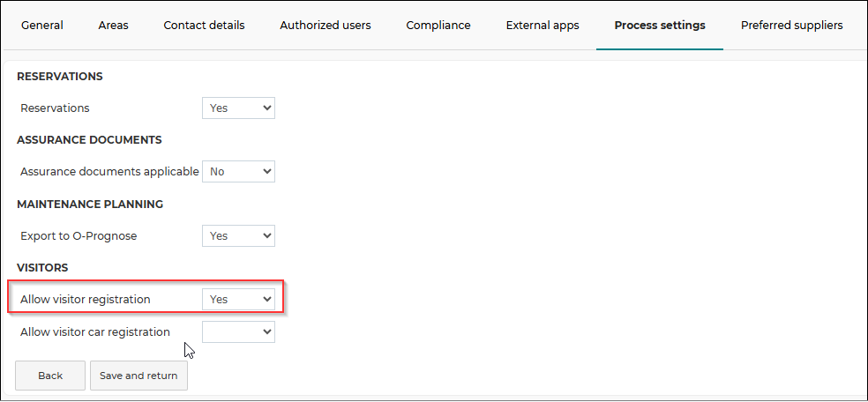This screenshot has height=402, width=868.
Task: Click the Assurance documents applicable label
Action: [x=109, y=171]
